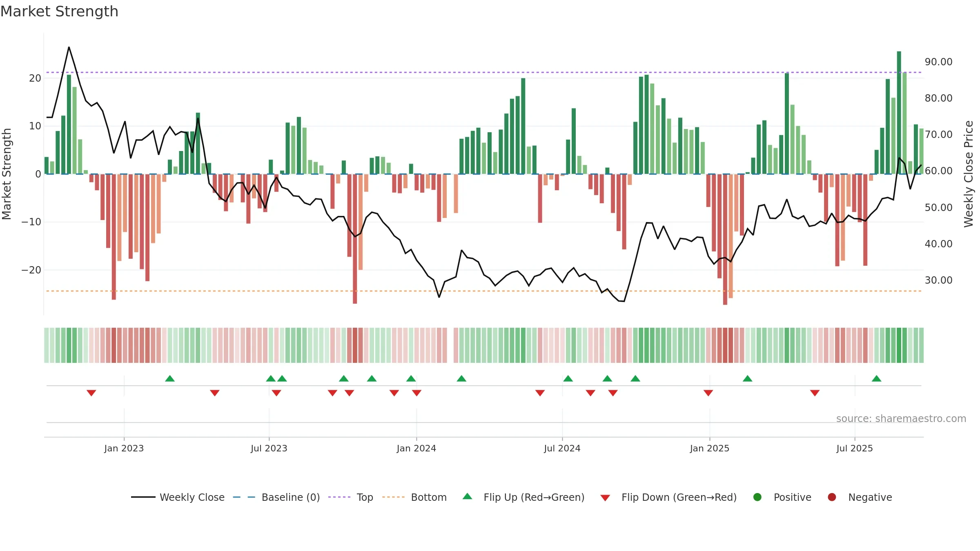Click the Jul 2023 x-axis label
The height and width of the screenshot is (551, 980).
click(269, 449)
